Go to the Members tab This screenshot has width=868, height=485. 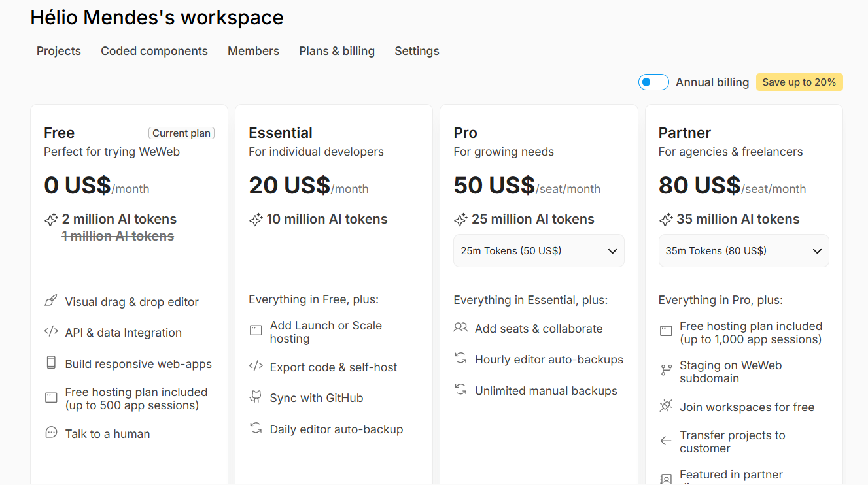253,51
